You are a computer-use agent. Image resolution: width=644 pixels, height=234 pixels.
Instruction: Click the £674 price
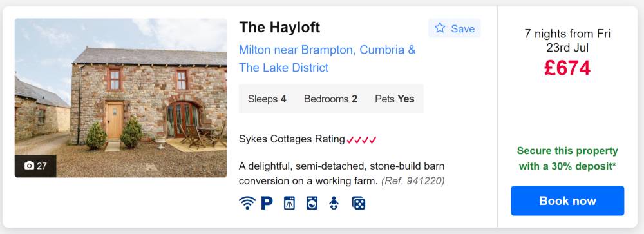567,68
